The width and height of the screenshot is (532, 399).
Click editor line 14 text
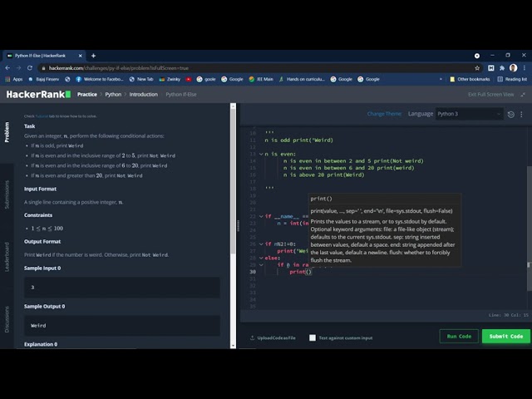pyautogui.click(x=353, y=160)
